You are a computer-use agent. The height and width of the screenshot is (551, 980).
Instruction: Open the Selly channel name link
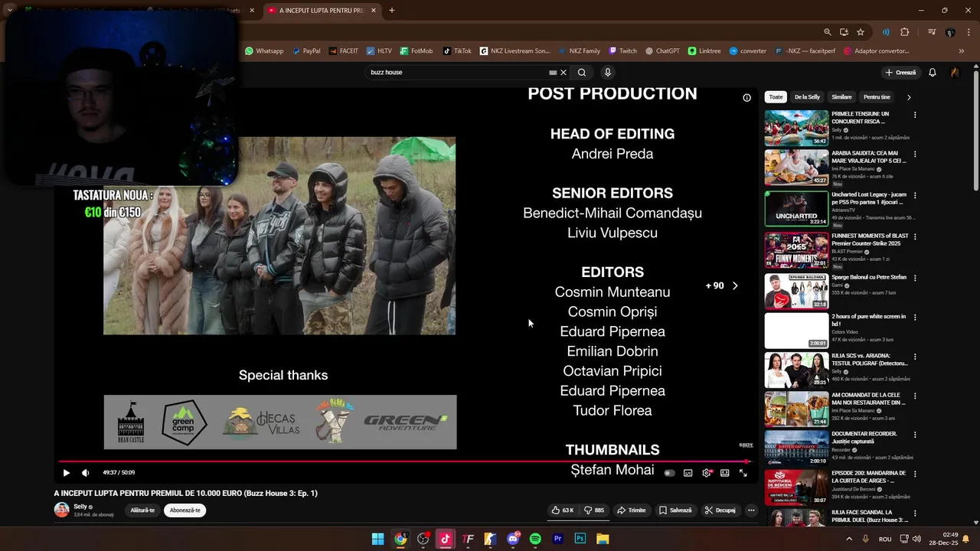coord(80,507)
